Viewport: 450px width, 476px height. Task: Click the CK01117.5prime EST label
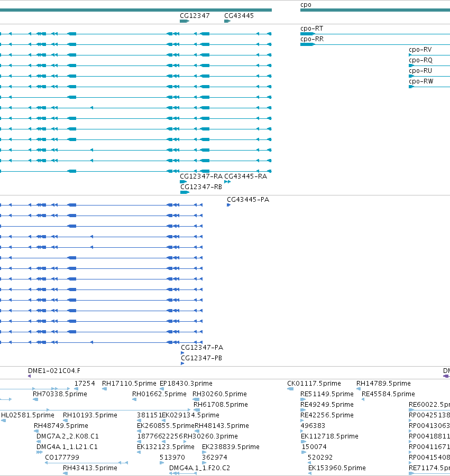[314, 384]
